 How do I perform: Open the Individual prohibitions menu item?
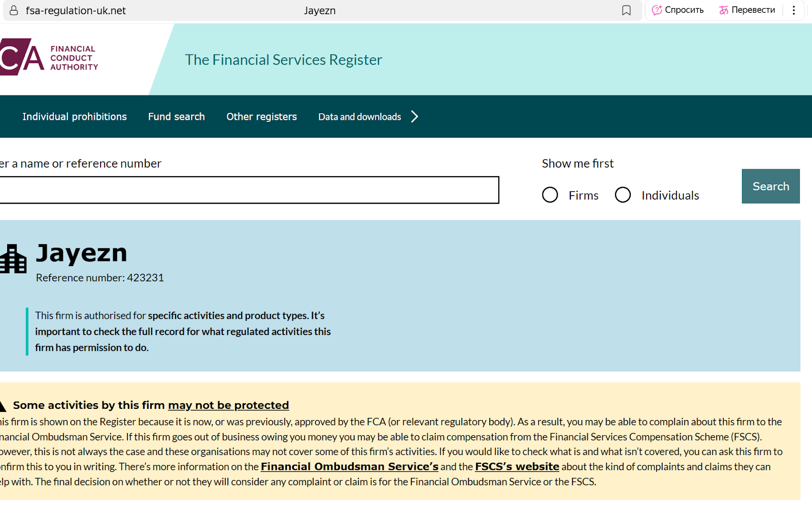coord(75,117)
